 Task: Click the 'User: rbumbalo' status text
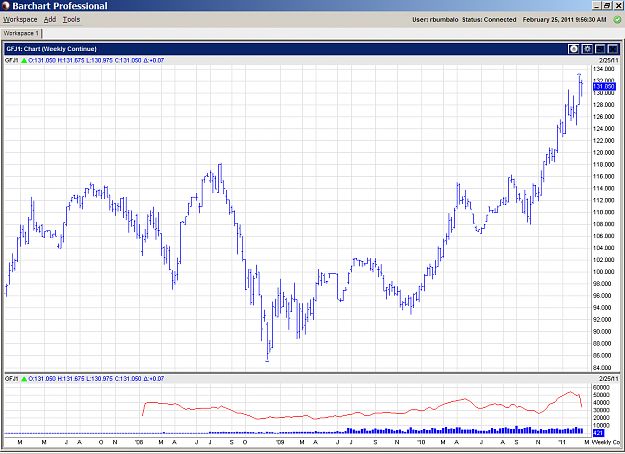tap(435, 20)
